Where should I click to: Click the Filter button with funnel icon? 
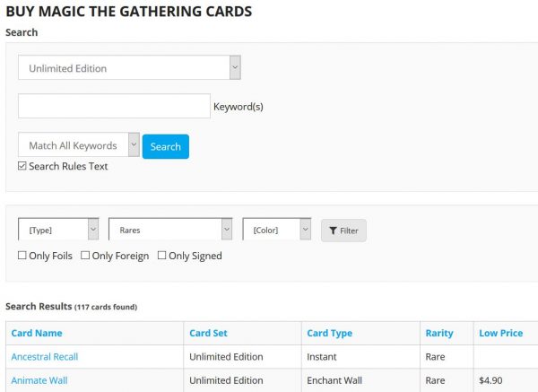(x=343, y=231)
